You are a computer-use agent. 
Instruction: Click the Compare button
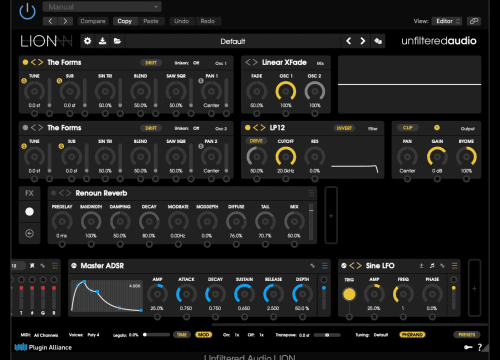click(93, 21)
